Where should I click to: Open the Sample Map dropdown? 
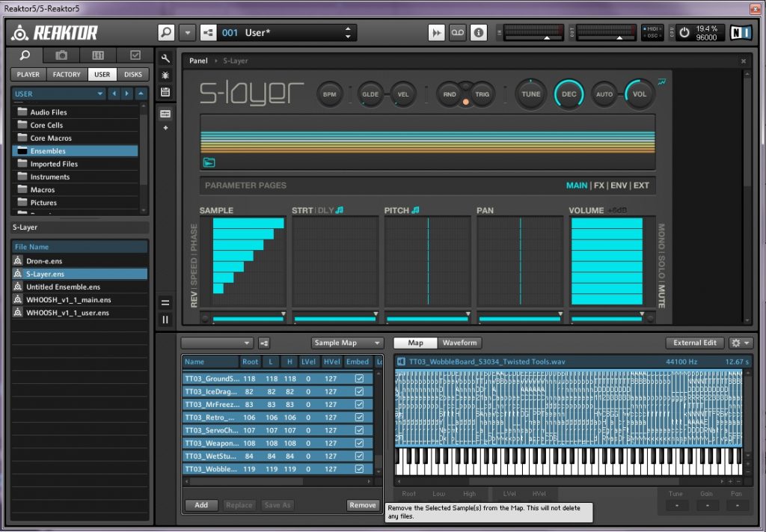(x=348, y=343)
